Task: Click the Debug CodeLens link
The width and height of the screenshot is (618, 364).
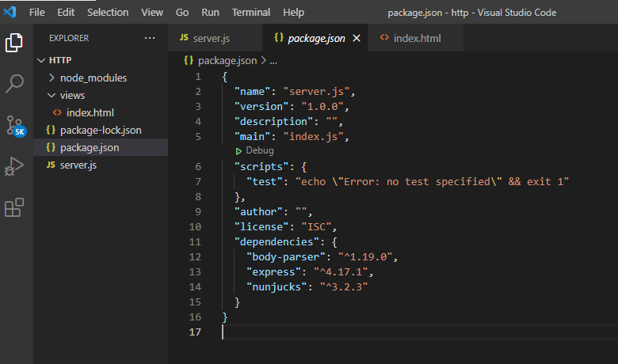Action: (259, 150)
